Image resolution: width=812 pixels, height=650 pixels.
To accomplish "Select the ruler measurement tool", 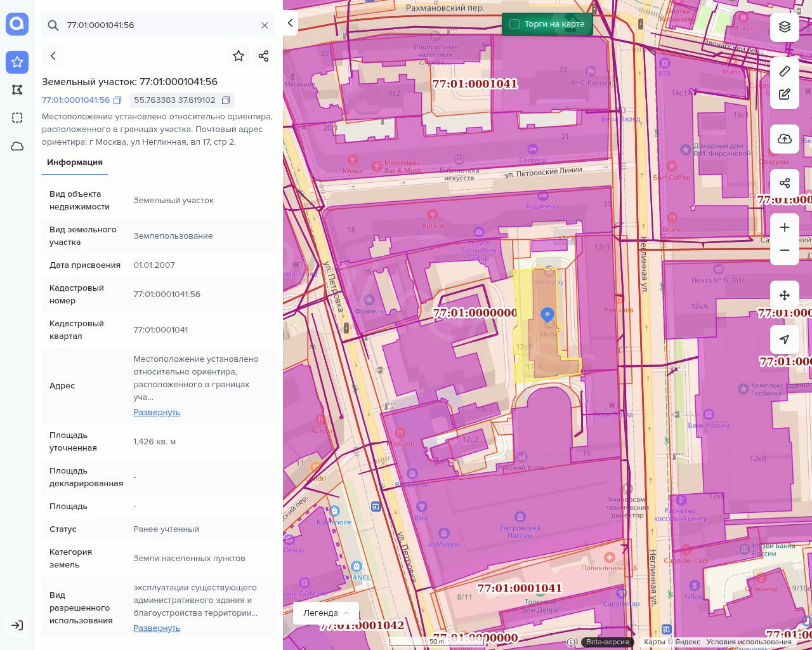I will [x=785, y=71].
